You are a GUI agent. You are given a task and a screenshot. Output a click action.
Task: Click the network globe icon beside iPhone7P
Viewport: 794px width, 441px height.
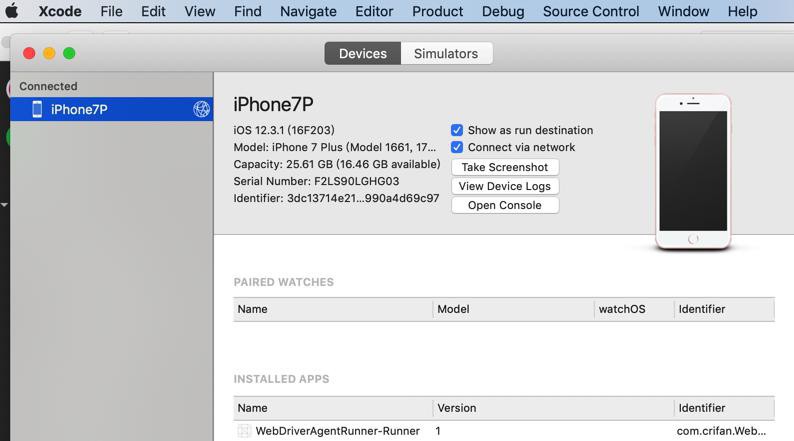201,109
